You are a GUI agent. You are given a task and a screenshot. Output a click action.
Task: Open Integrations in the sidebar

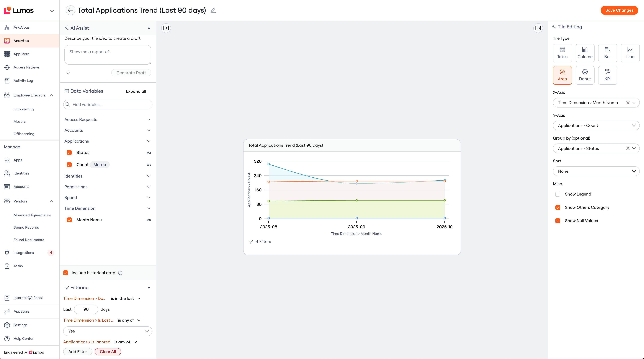click(x=29, y=253)
